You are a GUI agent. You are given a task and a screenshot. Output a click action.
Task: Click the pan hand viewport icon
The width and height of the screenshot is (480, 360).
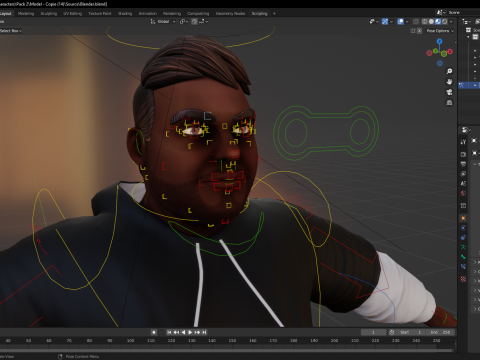(449, 82)
